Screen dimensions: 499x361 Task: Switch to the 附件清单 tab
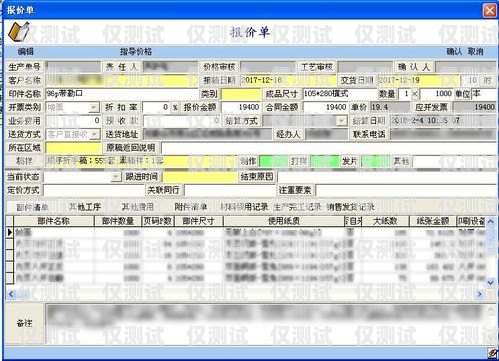pos(191,207)
